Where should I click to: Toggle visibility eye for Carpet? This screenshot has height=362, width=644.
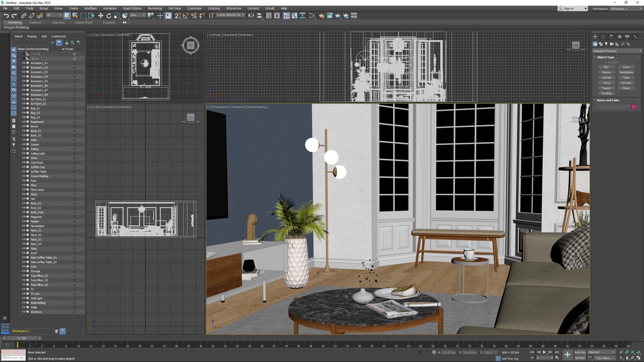click(23, 144)
